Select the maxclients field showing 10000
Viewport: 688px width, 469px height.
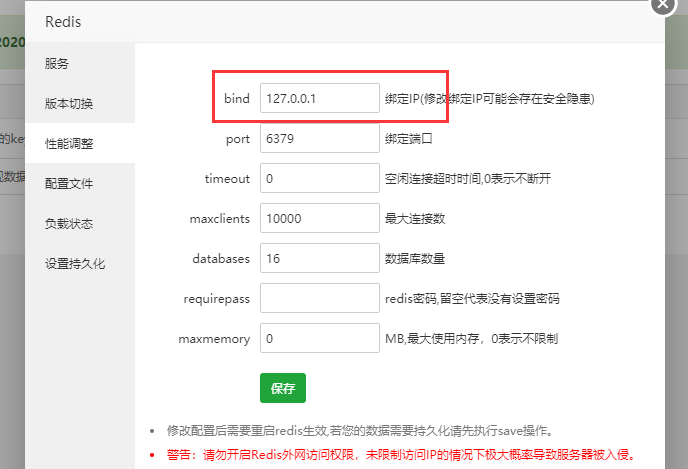point(320,218)
